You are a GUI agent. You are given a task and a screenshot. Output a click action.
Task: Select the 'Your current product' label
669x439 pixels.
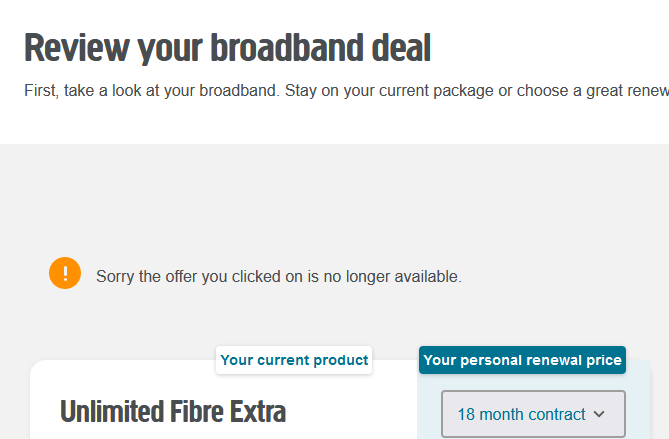[x=294, y=360]
